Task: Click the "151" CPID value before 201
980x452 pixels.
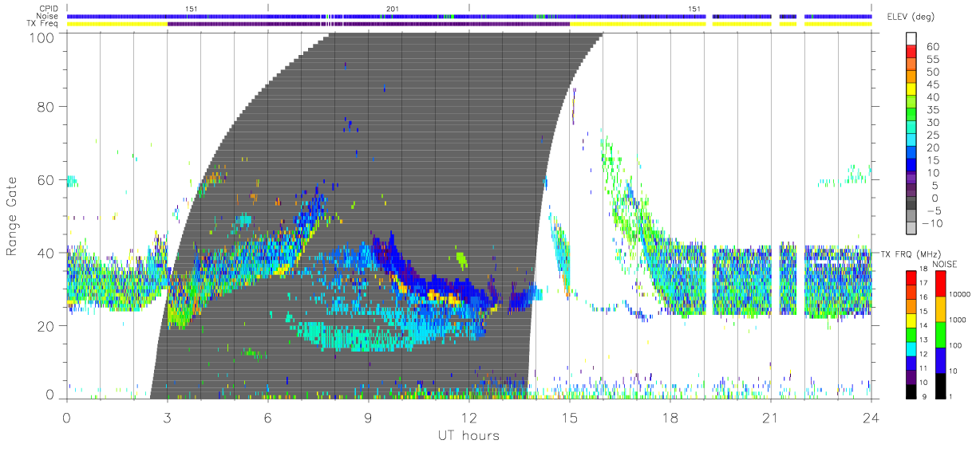Action: (x=192, y=9)
